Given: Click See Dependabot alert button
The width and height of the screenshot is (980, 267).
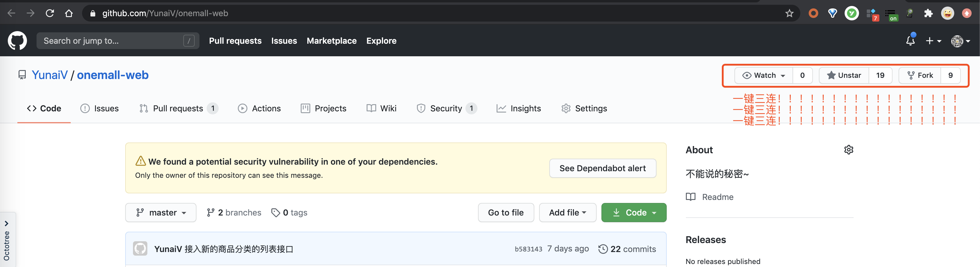Looking at the screenshot, I should click(602, 168).
